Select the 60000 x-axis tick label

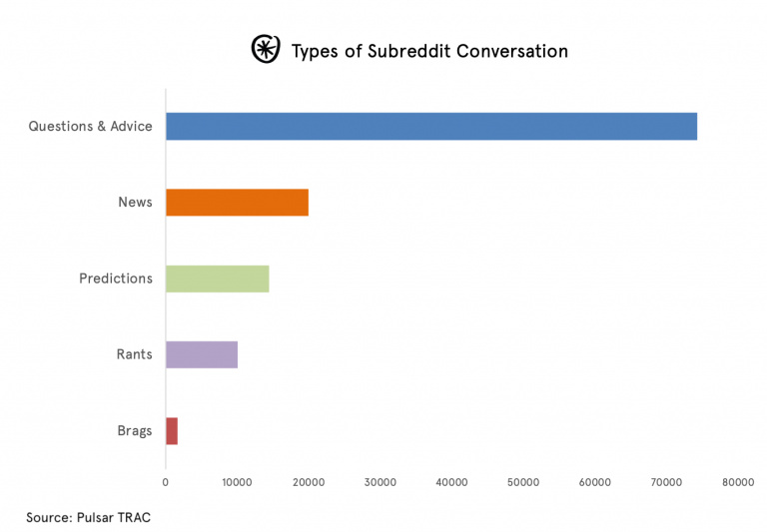pyautogui.click(x=595, y=482)
